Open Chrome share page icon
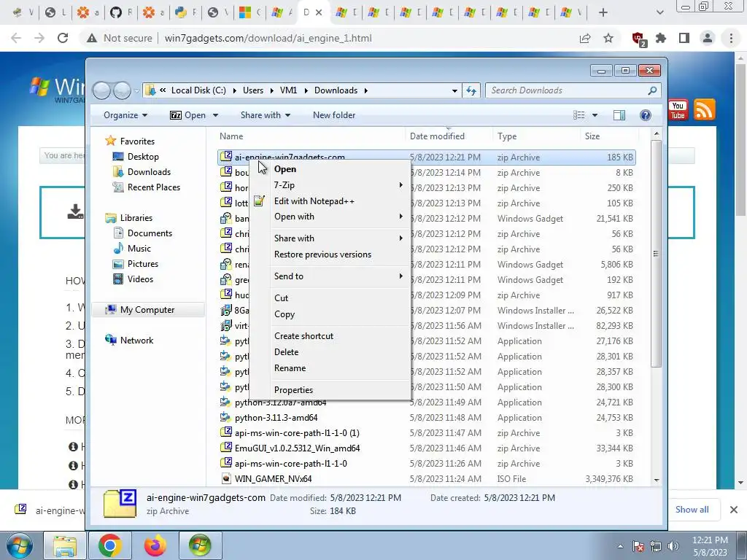The image size is (747, 560). coord(585,38)
